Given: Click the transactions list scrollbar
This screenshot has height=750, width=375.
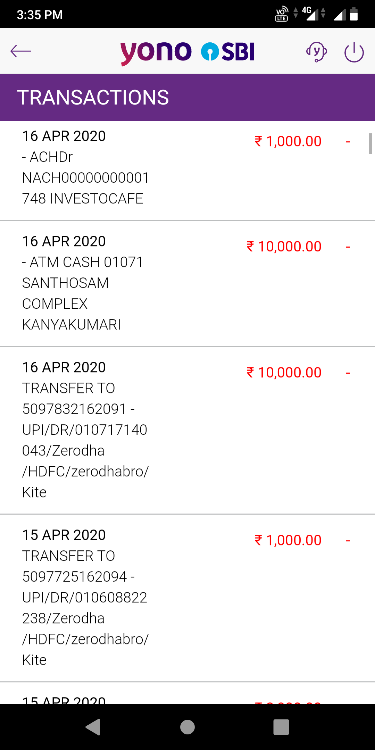Looking at the screenshot, I should 370,144.
